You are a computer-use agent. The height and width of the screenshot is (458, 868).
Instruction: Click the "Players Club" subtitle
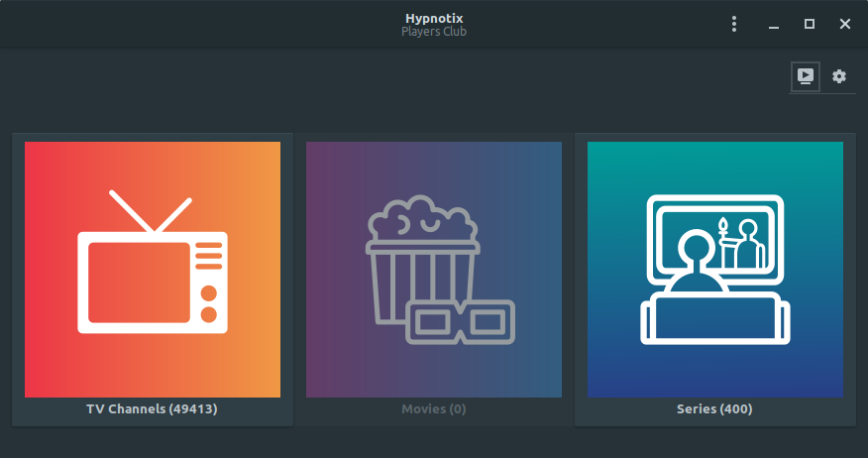point(434,32)
